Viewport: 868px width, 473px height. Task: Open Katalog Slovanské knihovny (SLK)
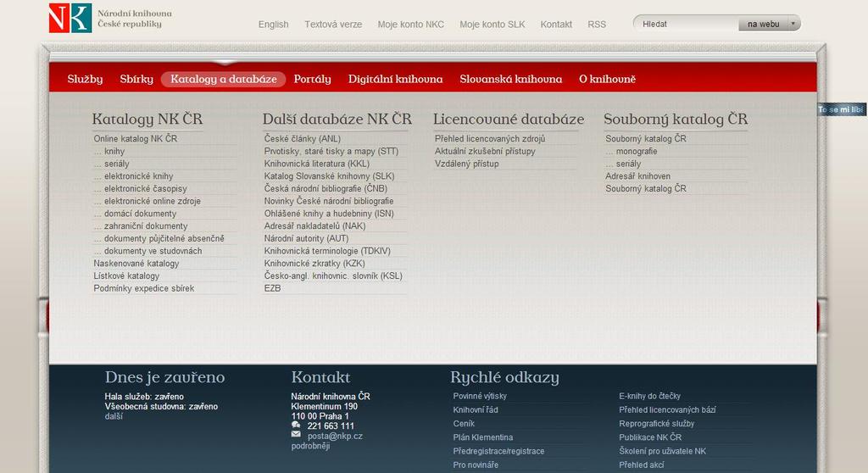pos(330,176)
